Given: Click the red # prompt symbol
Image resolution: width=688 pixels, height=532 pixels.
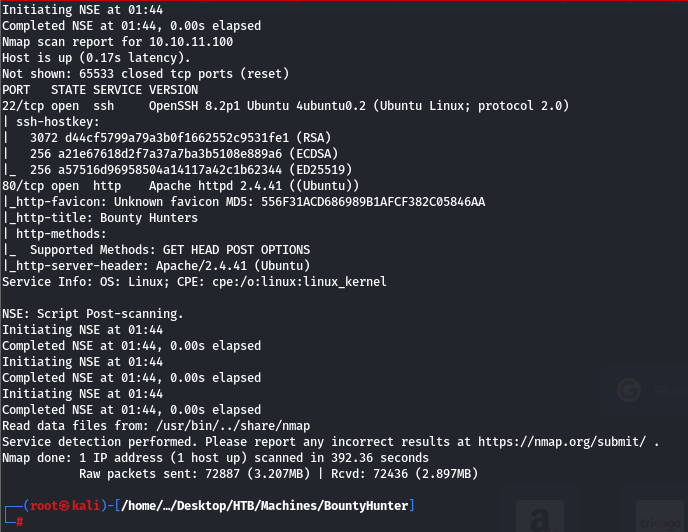Looking at the screenshot, I should (20, 521).
